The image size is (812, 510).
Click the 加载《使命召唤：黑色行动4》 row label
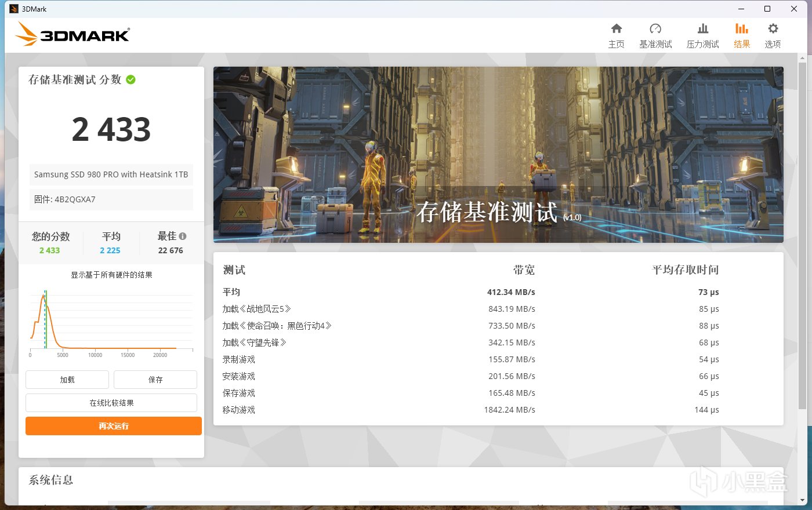click(x=277, y=326)
